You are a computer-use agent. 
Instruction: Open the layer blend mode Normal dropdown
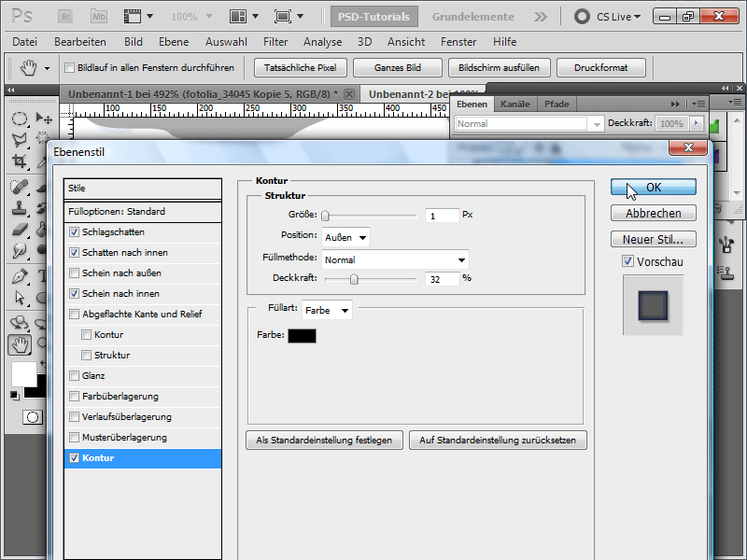[x=529, y=124]
